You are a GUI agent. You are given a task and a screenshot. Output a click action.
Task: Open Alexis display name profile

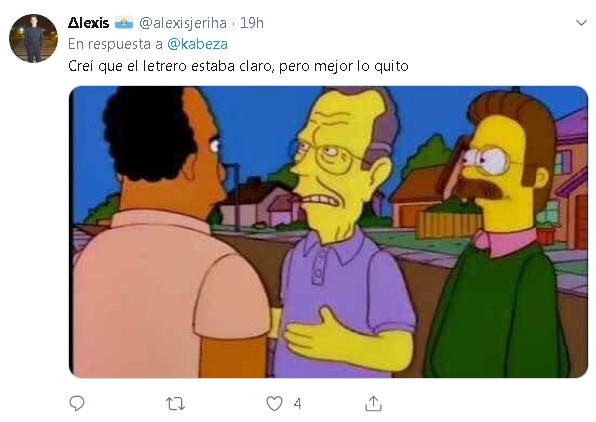[x=89, y=23]
